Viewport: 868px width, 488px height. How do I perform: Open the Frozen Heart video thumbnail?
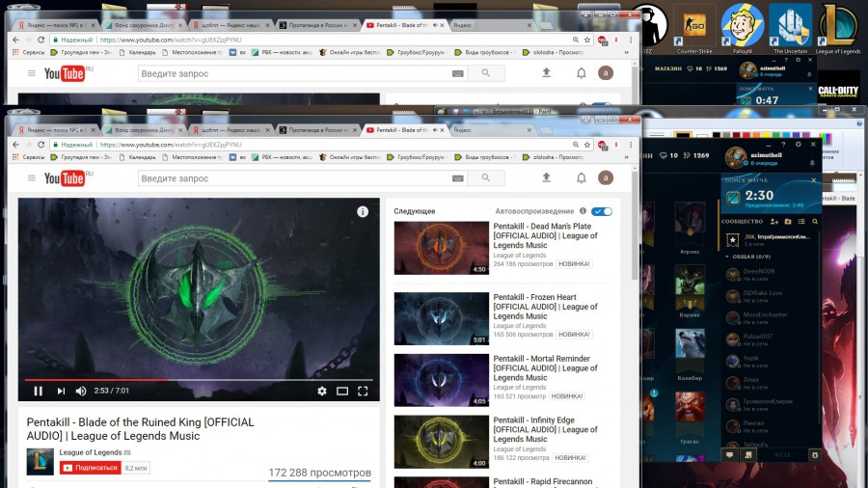pyautogui.click(x=441, y=319)
